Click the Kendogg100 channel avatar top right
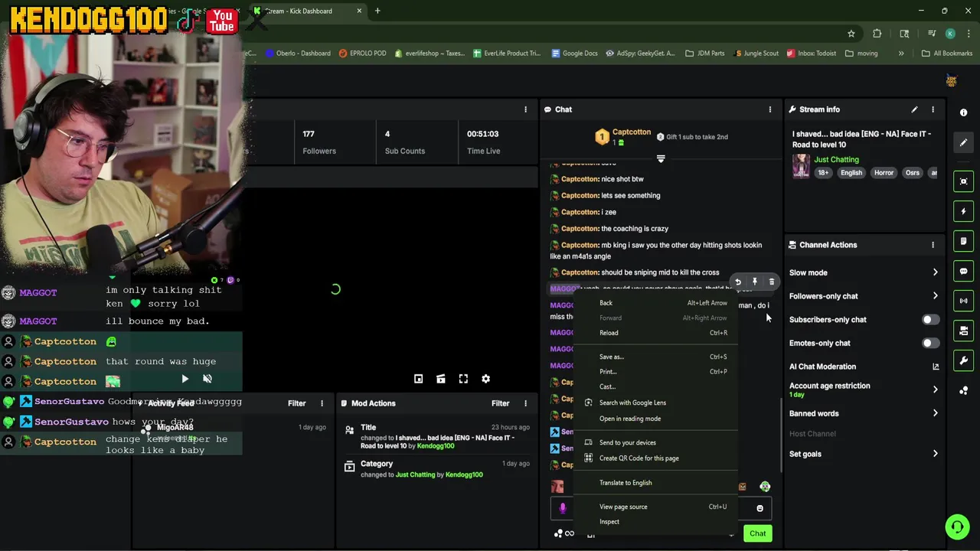Viewport: 980px width, 551px height. coord(952,80)
